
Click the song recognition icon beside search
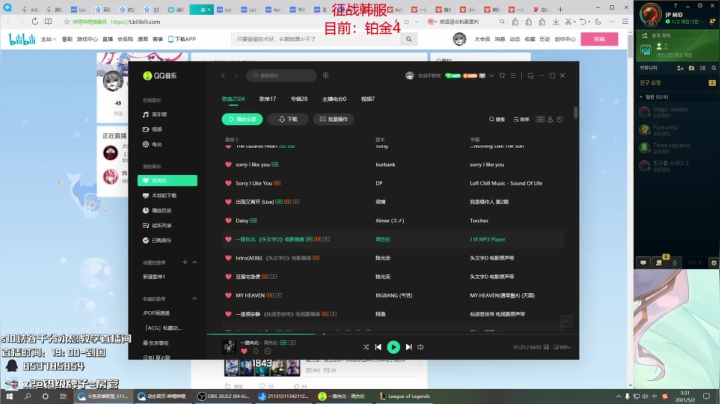pyautogui.click(x=326, y=75)
